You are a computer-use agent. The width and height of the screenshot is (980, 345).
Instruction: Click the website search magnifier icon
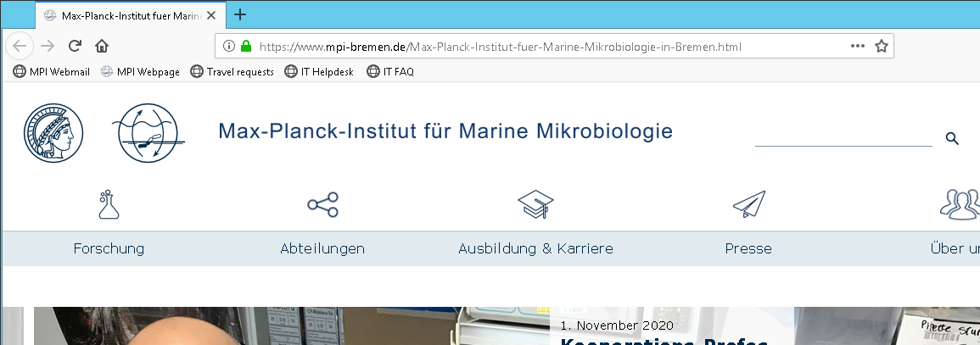(952, 138)
